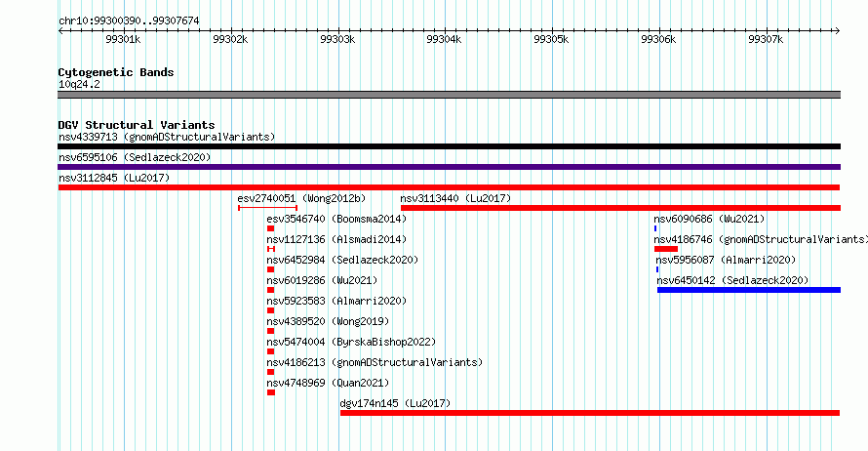The image size is (868, 451).
Task: Click the 99307k ruler tick label
Action: pyautogui.click(x=766, y=39)
